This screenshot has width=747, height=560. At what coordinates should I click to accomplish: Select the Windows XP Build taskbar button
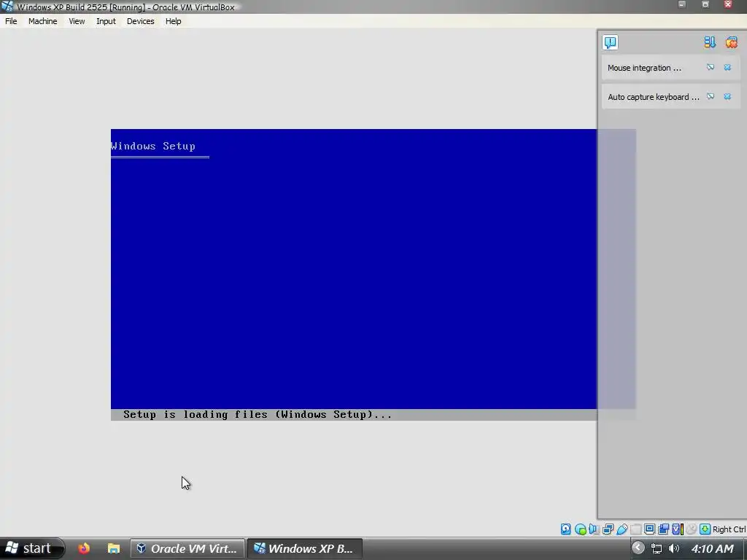click(x=305, y=548)
